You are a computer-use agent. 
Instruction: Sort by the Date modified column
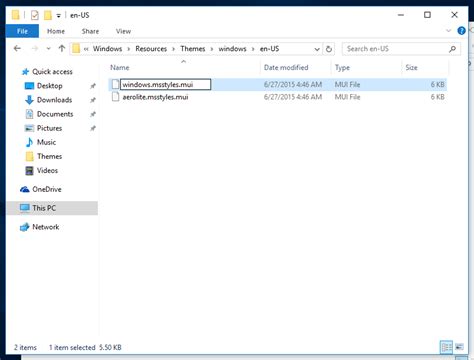coord(286,68)
